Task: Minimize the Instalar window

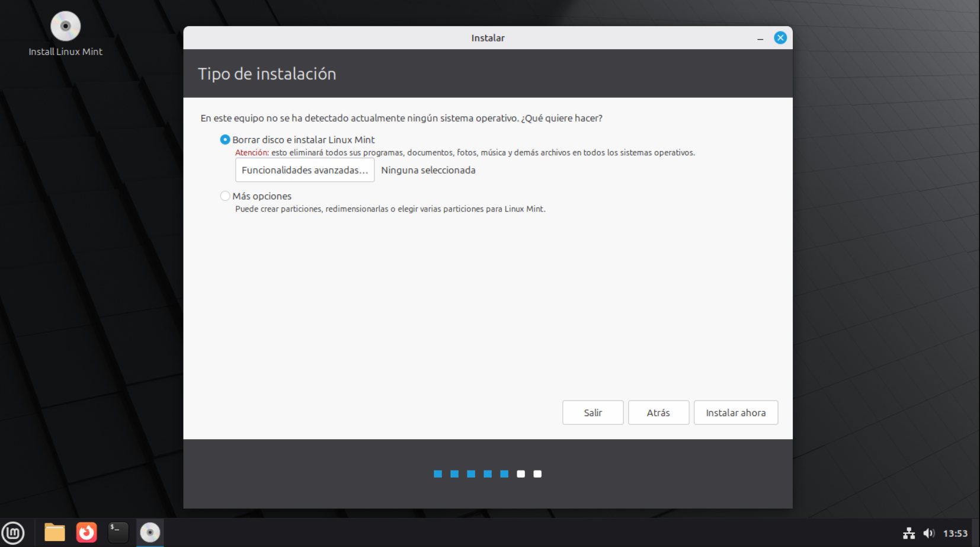Action: [x=760, y=39]
